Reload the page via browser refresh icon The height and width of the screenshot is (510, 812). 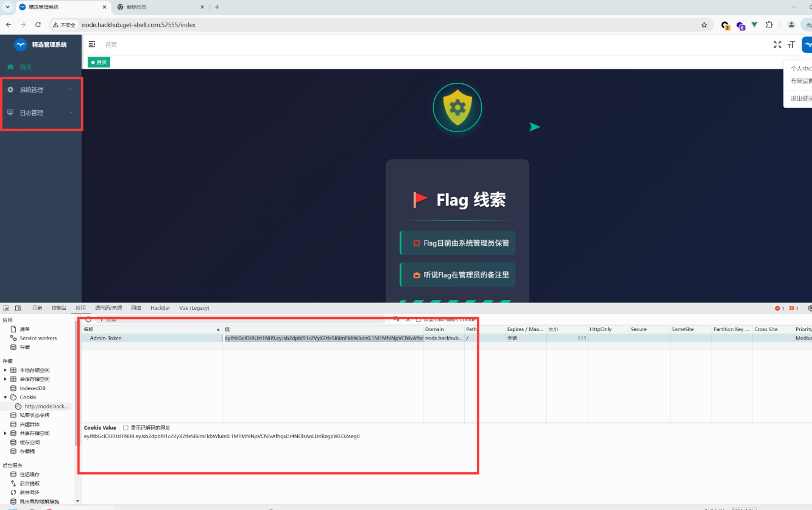pyautogui.click(x=38, y=25)
